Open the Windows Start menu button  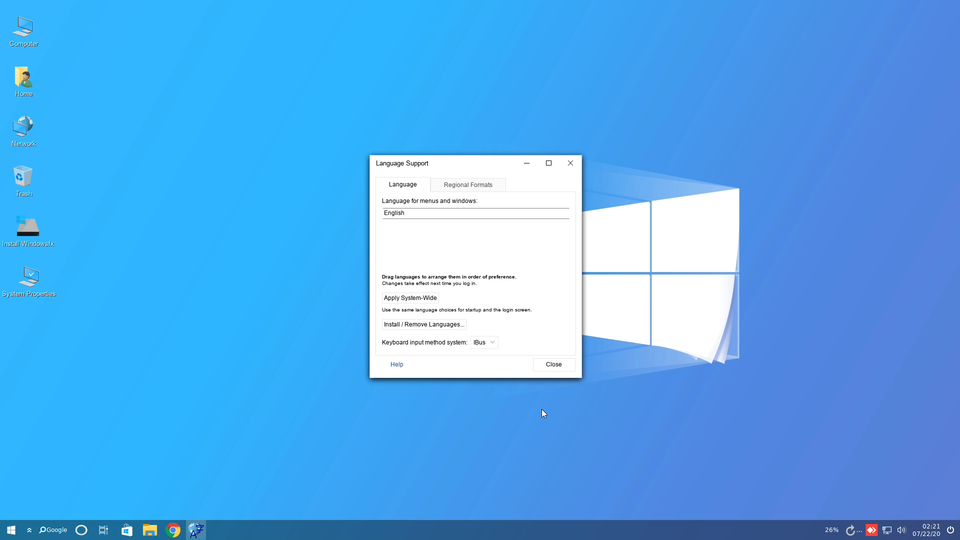(x=10, y=530)
